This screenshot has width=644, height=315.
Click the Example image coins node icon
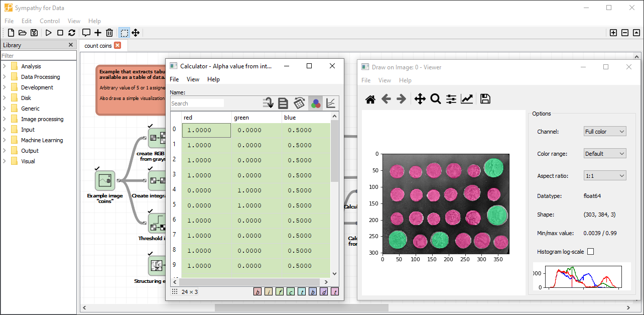coord(105,180)
